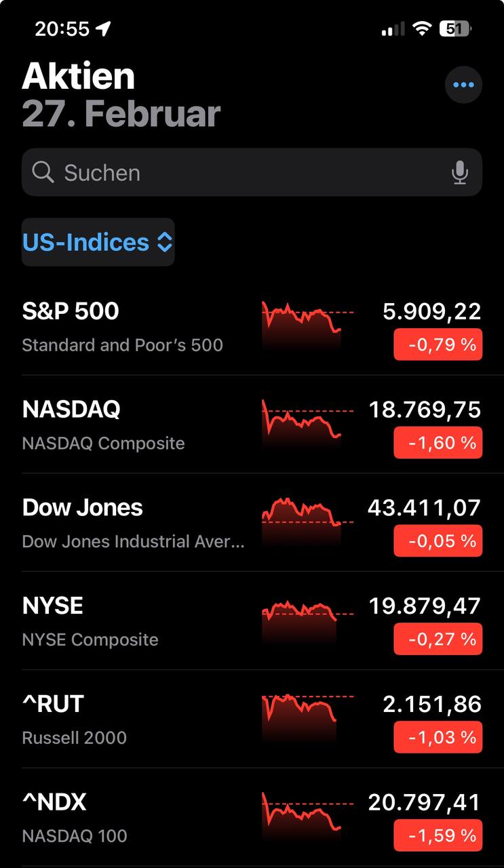Tap the 20:55 clock in status bar
This screenshot has height=868, width=504.
tap(62, 28)
